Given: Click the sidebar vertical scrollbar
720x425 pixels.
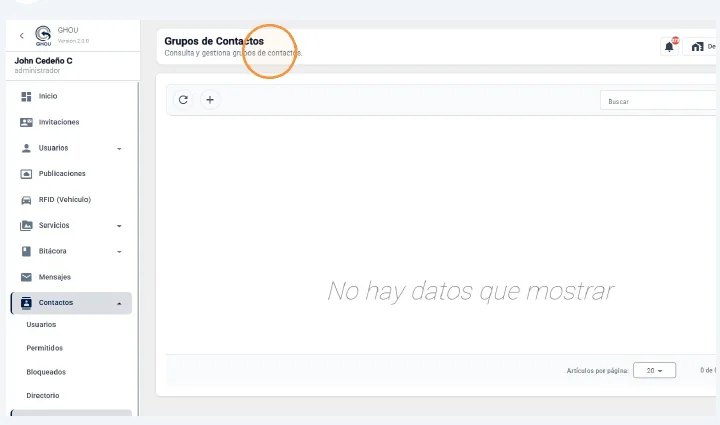Looking at the screenshot, I should coord(138,248).
